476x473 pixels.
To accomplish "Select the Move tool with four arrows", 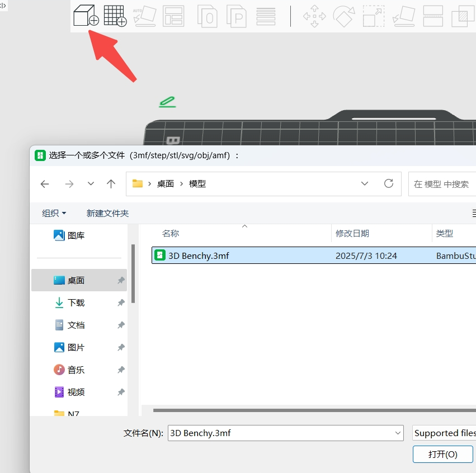I will 314,16.
